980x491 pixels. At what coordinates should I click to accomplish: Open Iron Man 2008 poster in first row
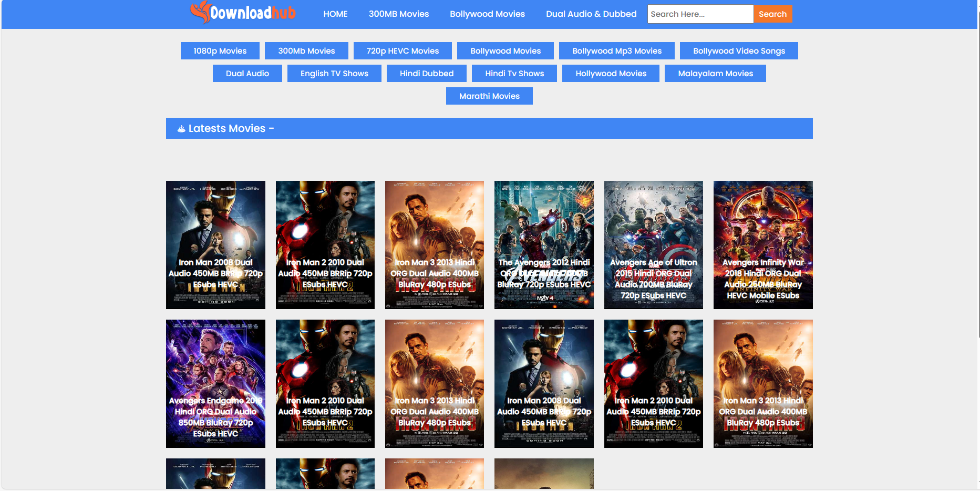click(x=215, y=244)
